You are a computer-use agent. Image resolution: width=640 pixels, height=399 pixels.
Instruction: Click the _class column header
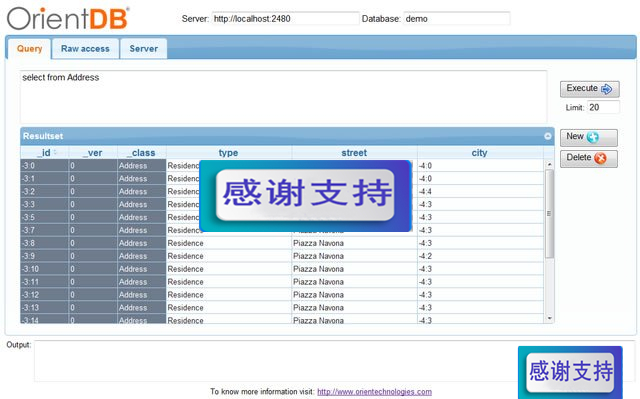pyautogui.click(x=142, y=153)
